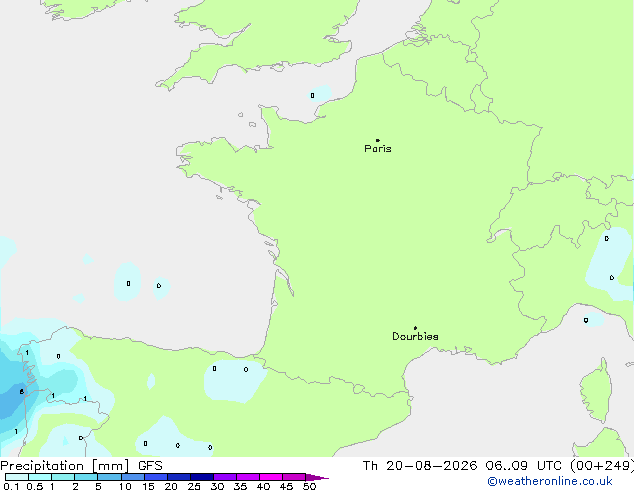
Task: Click the '50' legend scale value
Action: click(310, 486)
